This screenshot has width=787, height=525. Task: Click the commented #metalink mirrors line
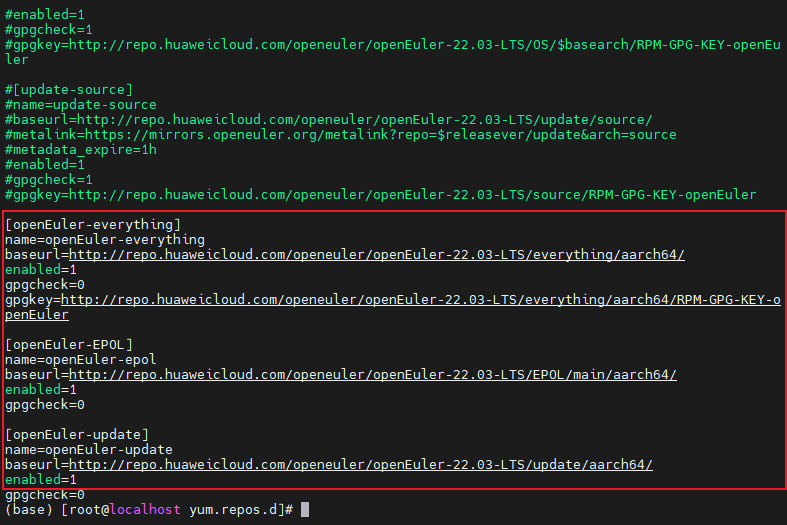(x=340, y=135)
